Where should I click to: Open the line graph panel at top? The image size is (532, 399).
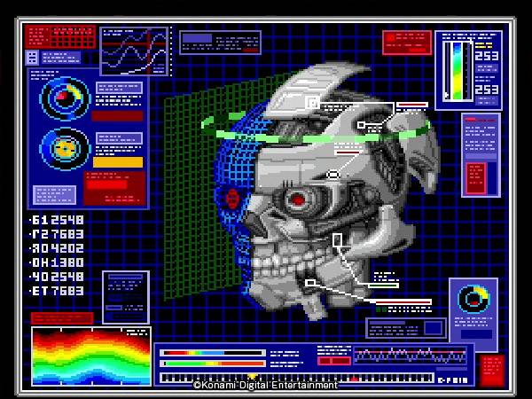[134, 51]
